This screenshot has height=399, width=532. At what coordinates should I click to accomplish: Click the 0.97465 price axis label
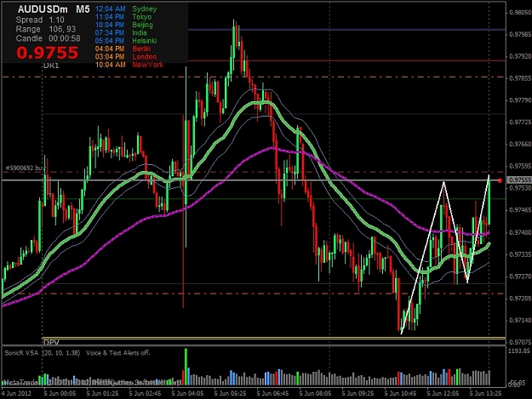tap(520, 210)
